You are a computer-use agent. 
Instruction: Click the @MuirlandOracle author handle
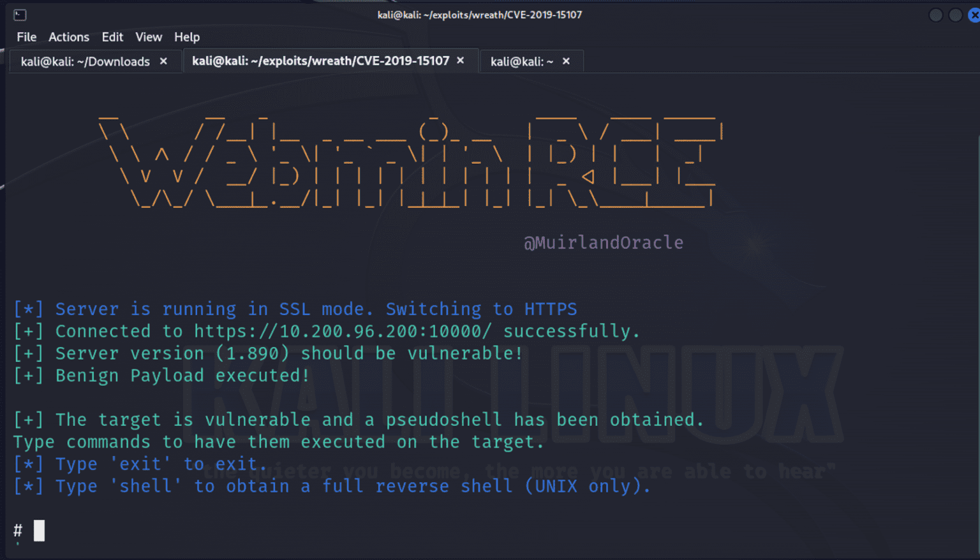point(603,242)
